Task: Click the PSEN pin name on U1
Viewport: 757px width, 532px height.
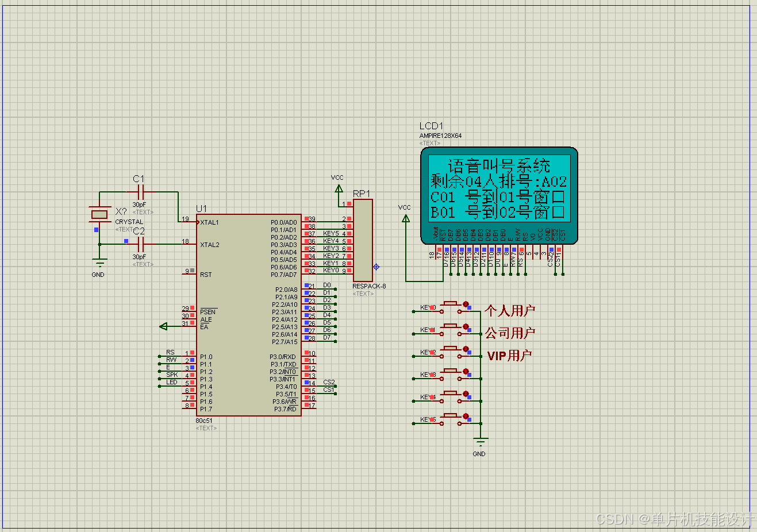Action: [x=207, y=312]
